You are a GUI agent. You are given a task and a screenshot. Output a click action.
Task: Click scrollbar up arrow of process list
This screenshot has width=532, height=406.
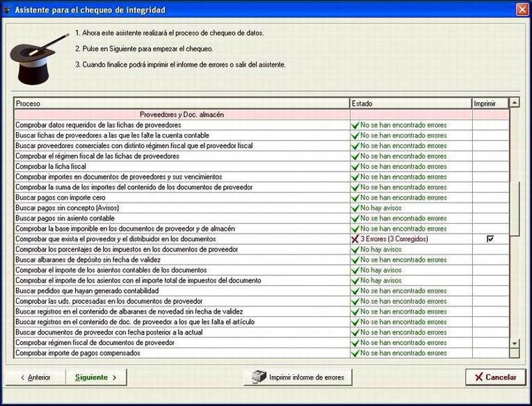[x=515, y=102]
